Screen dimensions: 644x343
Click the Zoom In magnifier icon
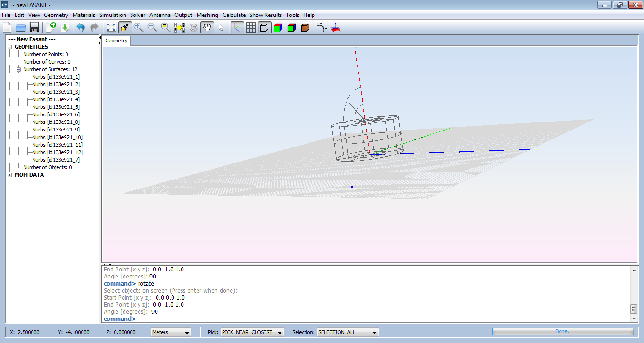138,27
